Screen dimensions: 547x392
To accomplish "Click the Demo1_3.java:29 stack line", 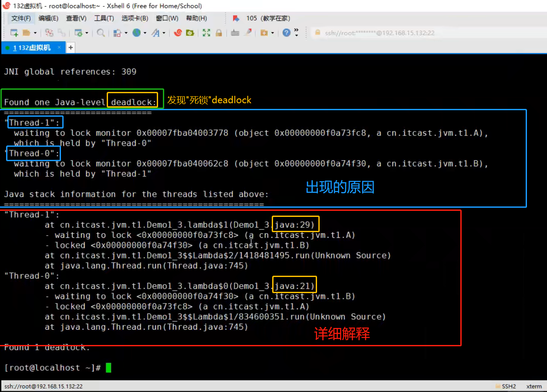I will (x=179, y=225).
